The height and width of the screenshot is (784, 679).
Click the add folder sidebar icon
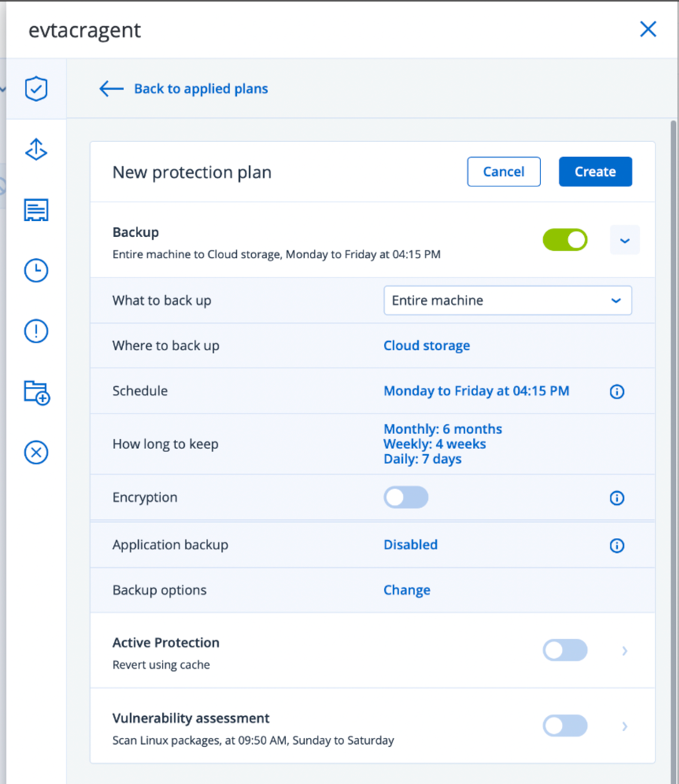click(x=36, y=392)
